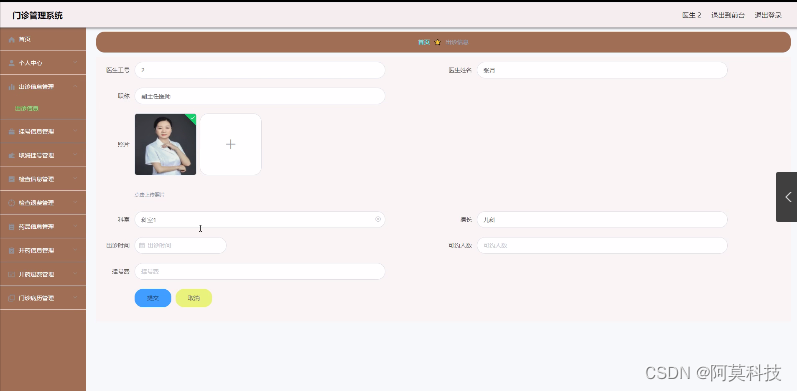Expand the 药品信息管理 menu chevron
The height and width of the screenshot is (391, 797).
pos(75,226)
